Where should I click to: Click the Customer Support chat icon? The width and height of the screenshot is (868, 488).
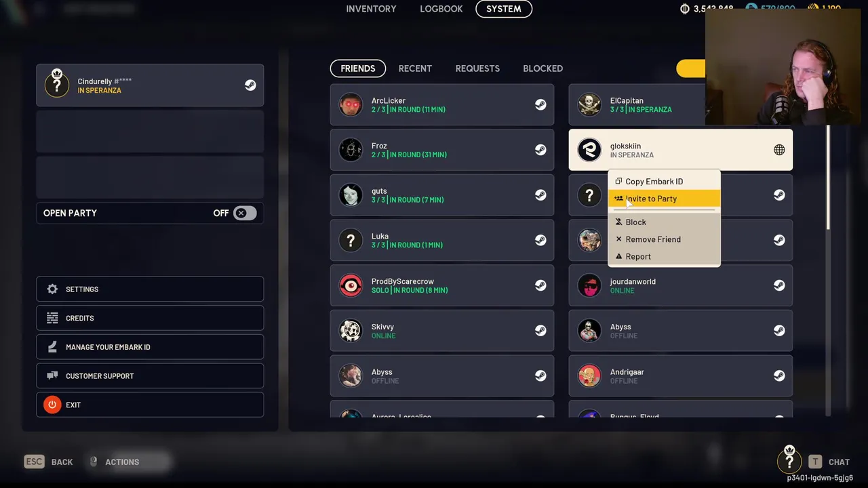click(52, 375)
